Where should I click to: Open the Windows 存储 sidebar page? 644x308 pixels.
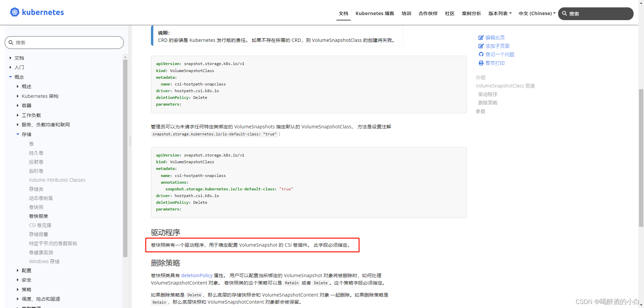click(x=44, y=261)
